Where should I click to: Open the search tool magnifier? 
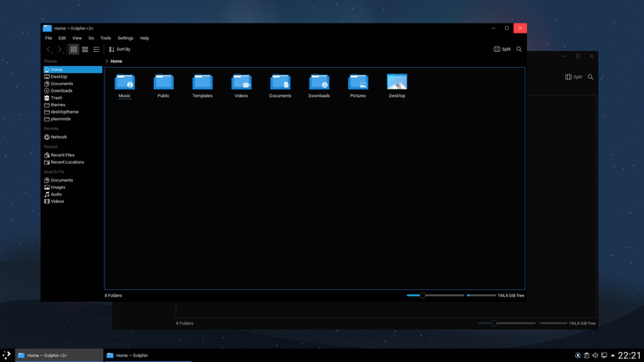click(519, 49)
